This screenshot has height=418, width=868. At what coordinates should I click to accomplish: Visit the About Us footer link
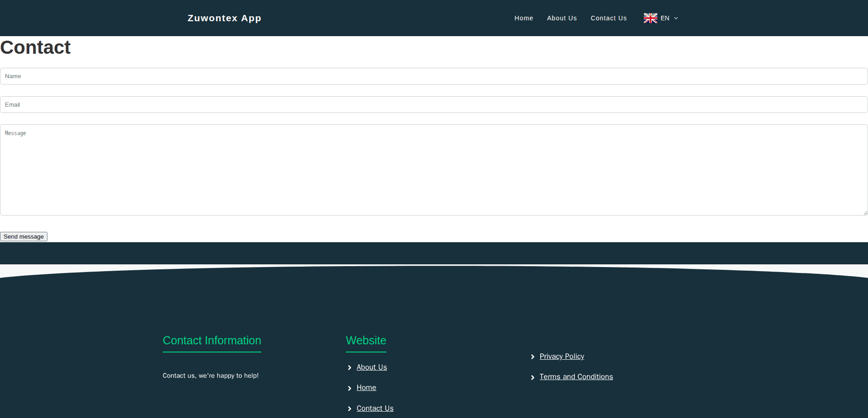tap(371, 367)
